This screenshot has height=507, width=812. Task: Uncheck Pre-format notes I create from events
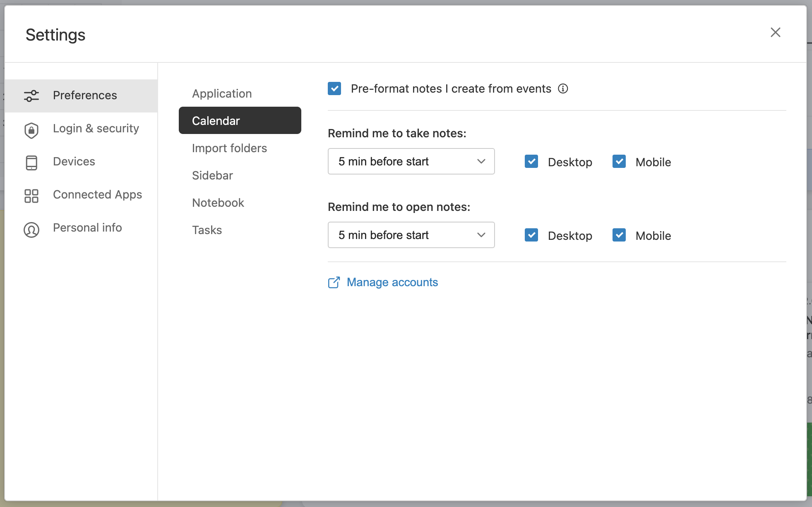pos(334,88)
